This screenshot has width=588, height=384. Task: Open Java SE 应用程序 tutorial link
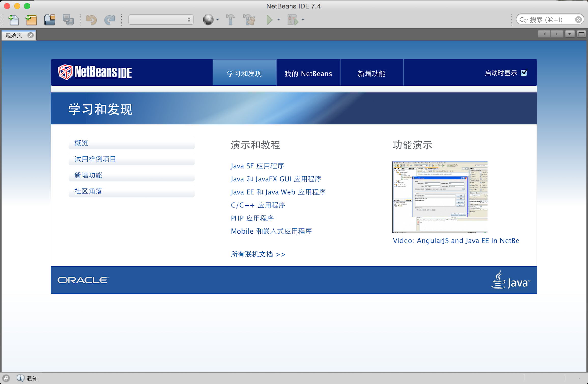point(257,166)
